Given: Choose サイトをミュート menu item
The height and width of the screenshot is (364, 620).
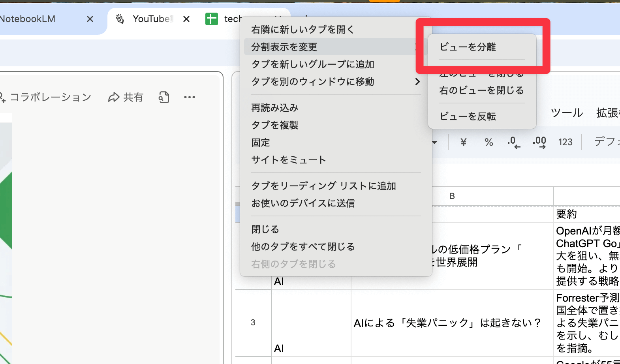Looking at the screenshot, I should pyautogui.click(x=336, y=160).
